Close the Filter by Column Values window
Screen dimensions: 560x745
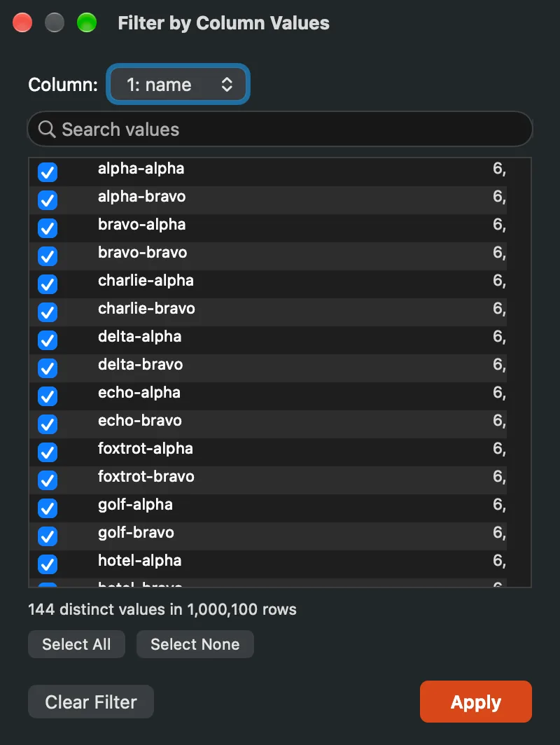[x=22, y=23]
